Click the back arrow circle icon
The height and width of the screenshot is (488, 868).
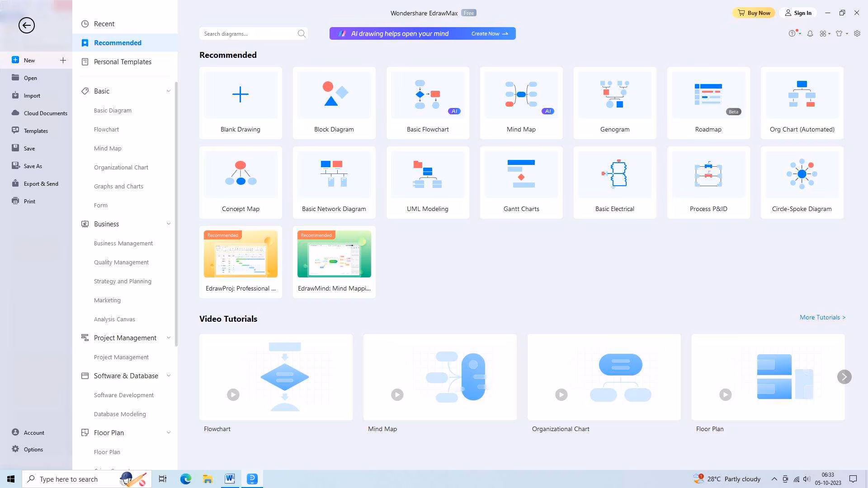point(26,25)
